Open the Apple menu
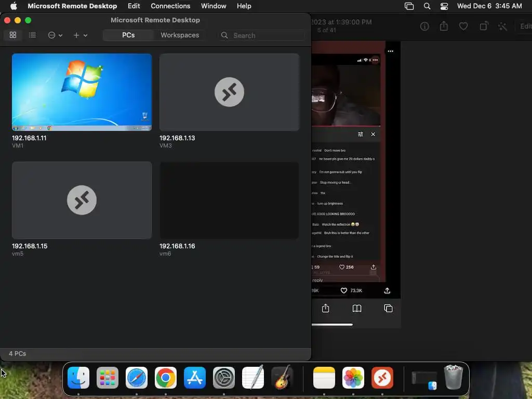 point(14,6)
